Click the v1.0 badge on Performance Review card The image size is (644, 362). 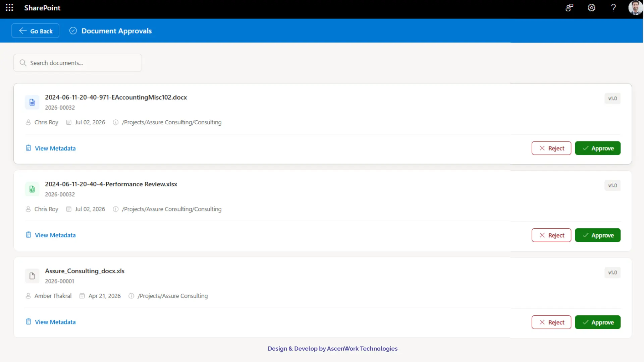pyautogui.click(x=612, y=185)
